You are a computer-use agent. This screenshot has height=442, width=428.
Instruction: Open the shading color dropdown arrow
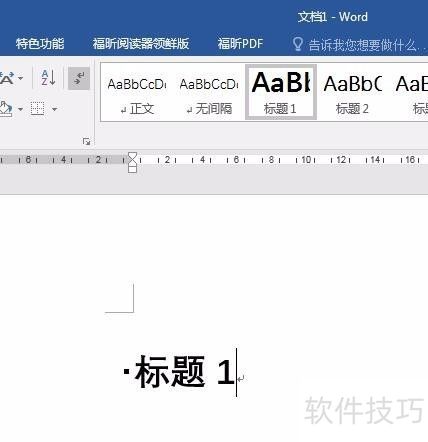click(20, 109)
